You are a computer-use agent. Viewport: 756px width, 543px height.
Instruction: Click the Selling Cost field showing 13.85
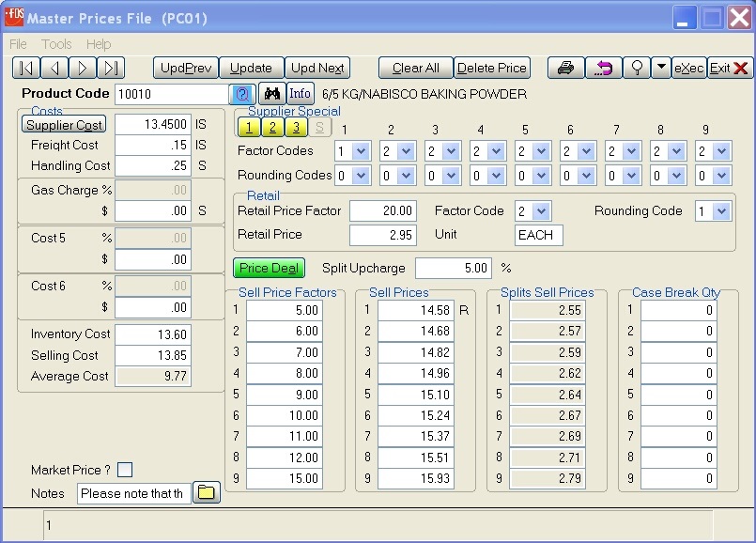click(x=153, y=355)
